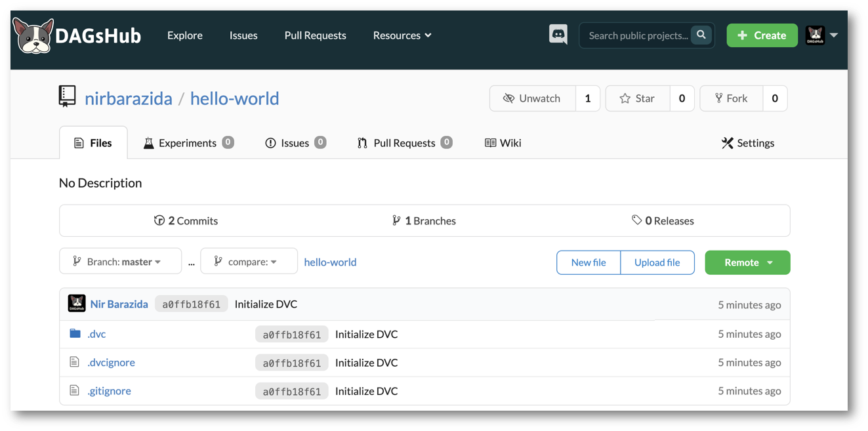Open the Branch: master dropdown
868x431 pixels.
point(120,262)
